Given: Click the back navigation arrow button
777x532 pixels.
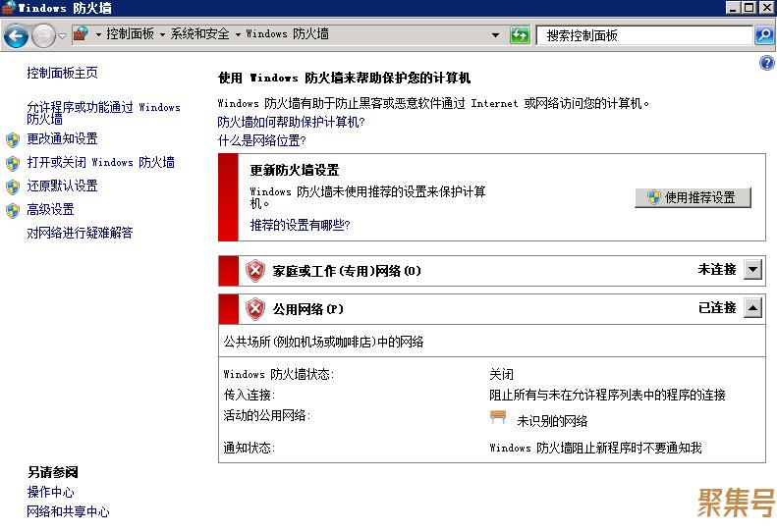Looking at the screenshot, I should pyautogui.click(x=16, y=36).
